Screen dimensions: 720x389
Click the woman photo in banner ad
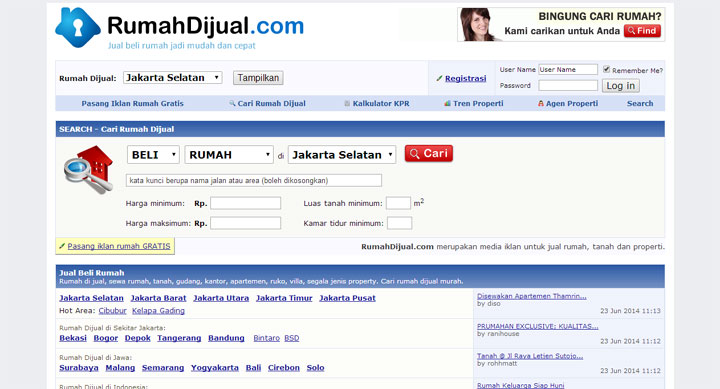tap(478, 25)
